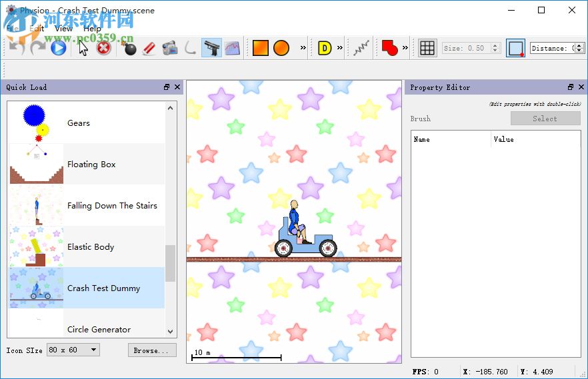Select the arrow pointer tool
Screen dimensions: 588x379
click(x=83, y=48)
